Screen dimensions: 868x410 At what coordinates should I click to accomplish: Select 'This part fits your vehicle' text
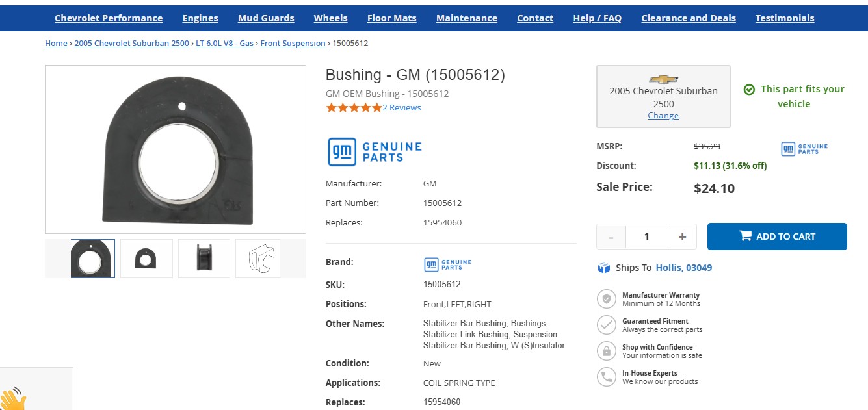(x=802, y=96)
